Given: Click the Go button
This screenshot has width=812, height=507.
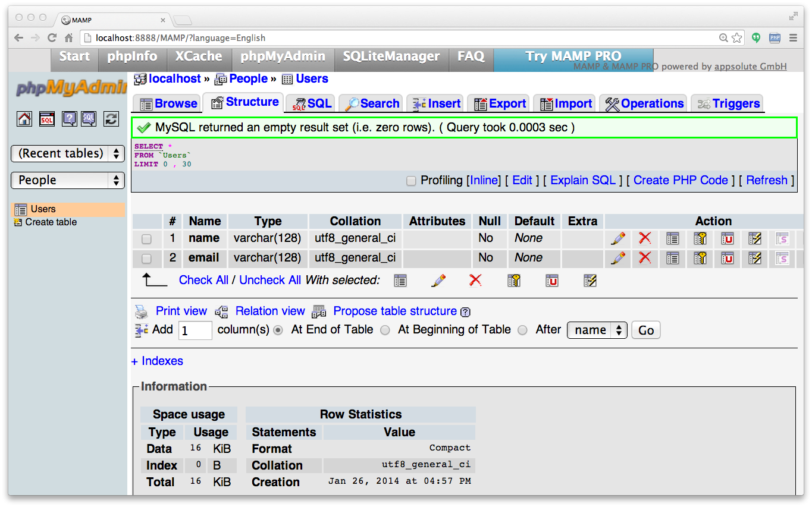Looking at the screenshot, I should click(x=646, y=330).
